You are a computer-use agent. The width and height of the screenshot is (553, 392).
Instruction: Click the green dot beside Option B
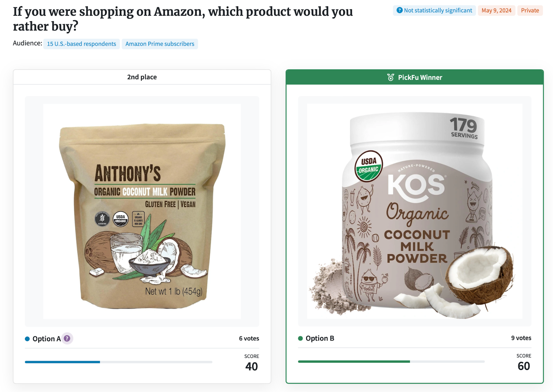point(300,338)
